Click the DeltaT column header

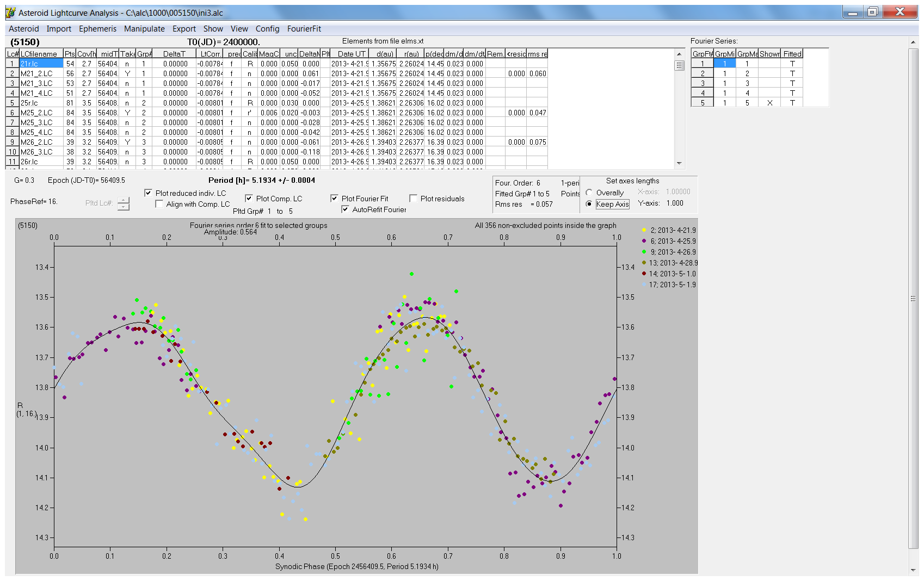pyautogui.click(x=174, y=54)
